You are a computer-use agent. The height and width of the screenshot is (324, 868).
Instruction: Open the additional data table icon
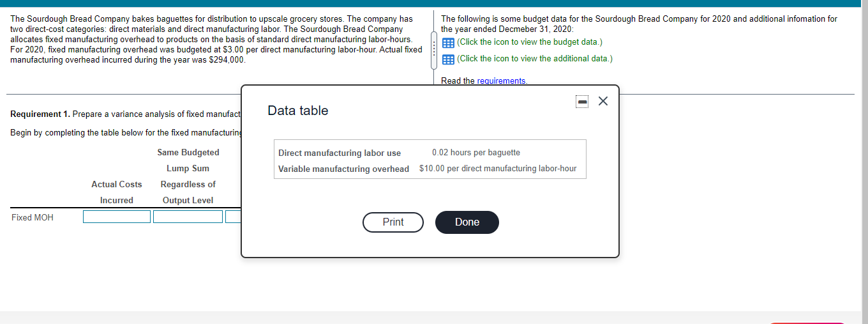click(448, 59)
